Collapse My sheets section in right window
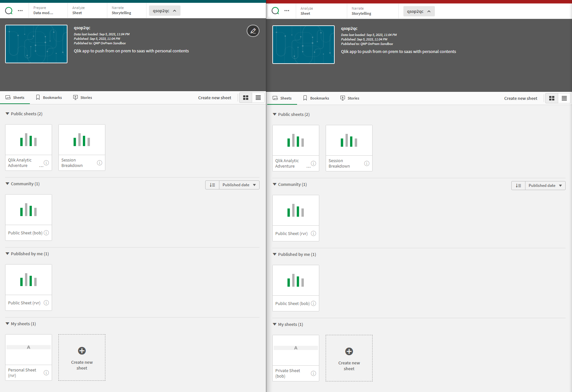572x392 pixels. coord(275,324)
